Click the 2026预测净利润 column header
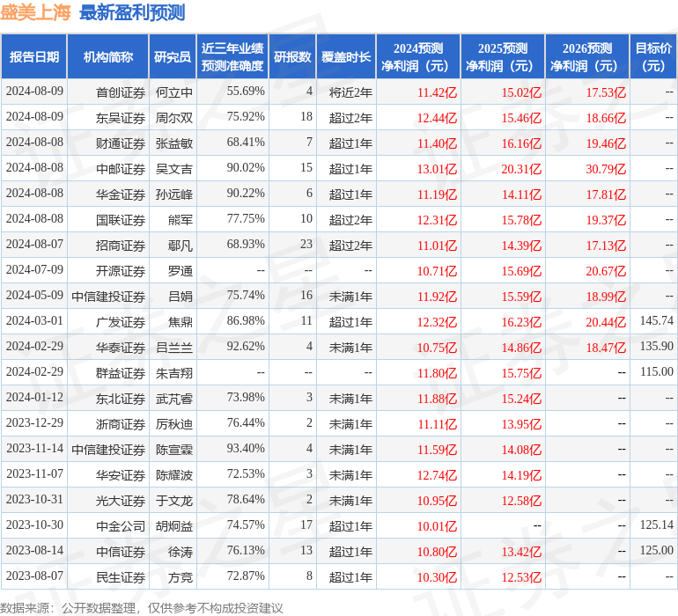 pos(587,56)
